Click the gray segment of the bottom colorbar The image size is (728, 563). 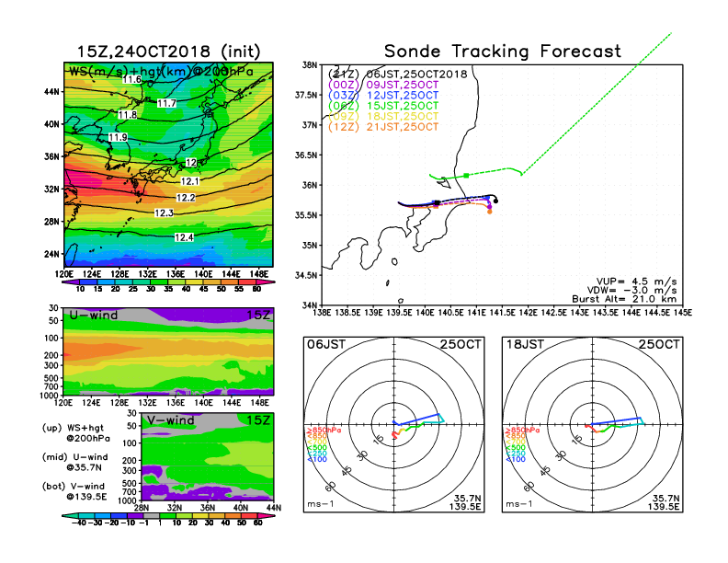(x=151, y=515)
